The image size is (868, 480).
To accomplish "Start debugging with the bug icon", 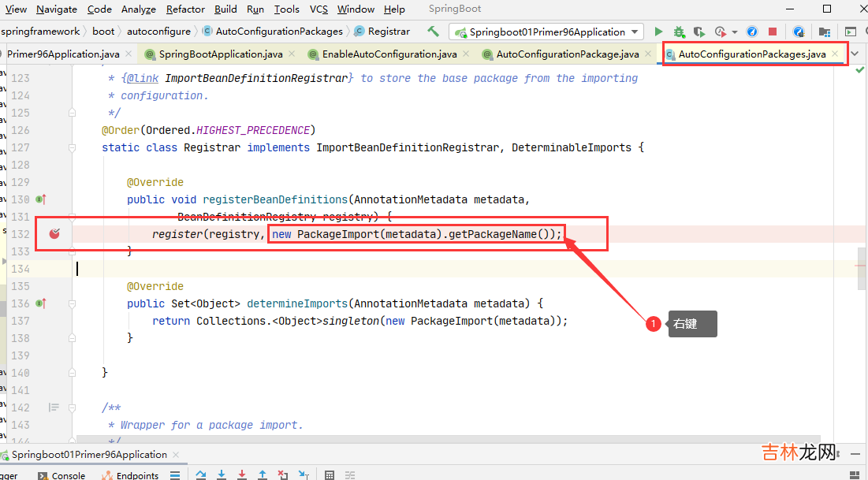I will [x=678, y=32].
